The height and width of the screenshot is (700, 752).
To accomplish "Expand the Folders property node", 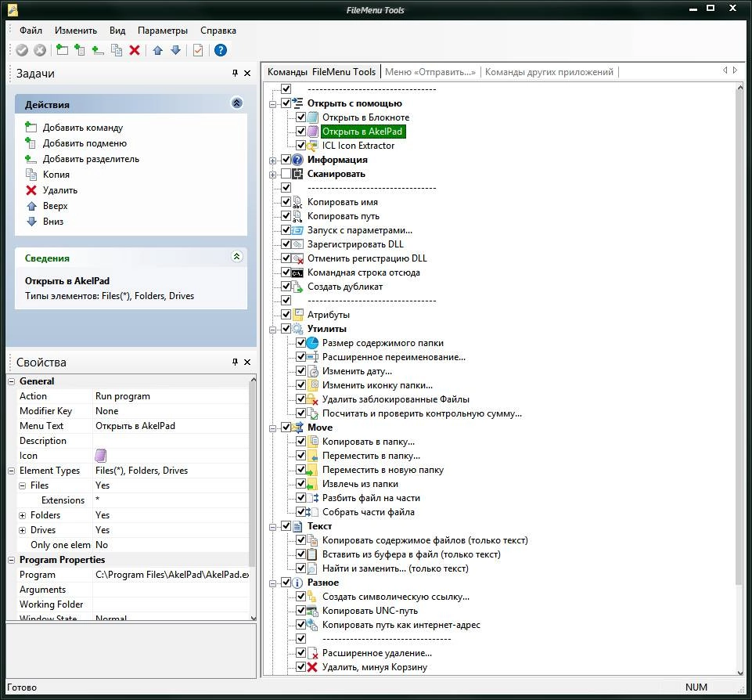I will coord(22,515).
